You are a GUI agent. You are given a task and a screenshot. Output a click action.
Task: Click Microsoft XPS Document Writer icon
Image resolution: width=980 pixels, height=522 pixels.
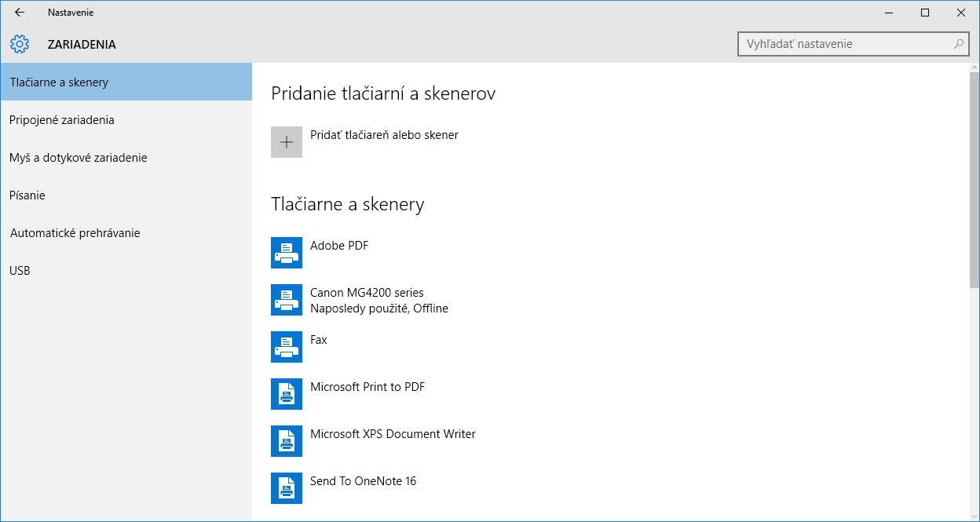[x=287, y=441]
